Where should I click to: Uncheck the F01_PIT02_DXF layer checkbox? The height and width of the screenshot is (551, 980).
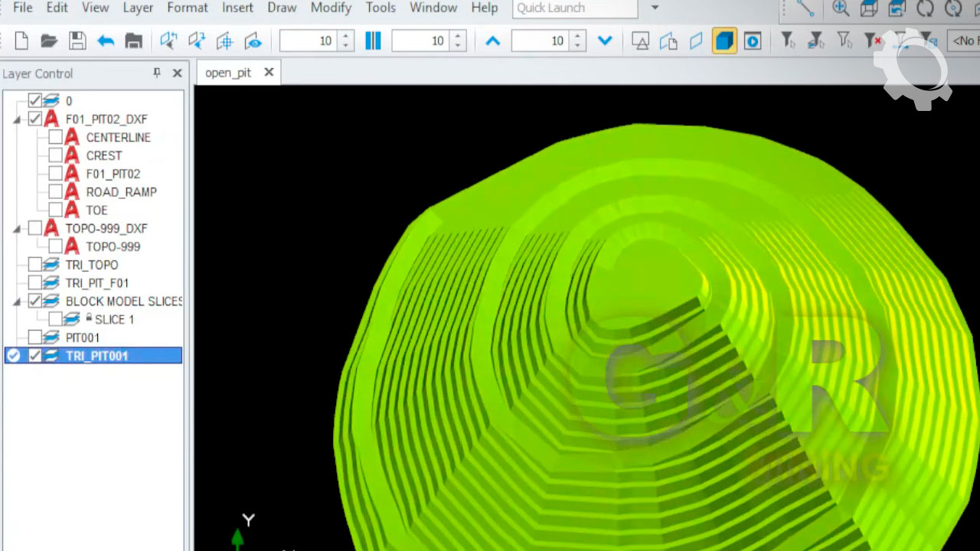click(x=35, y=119)
